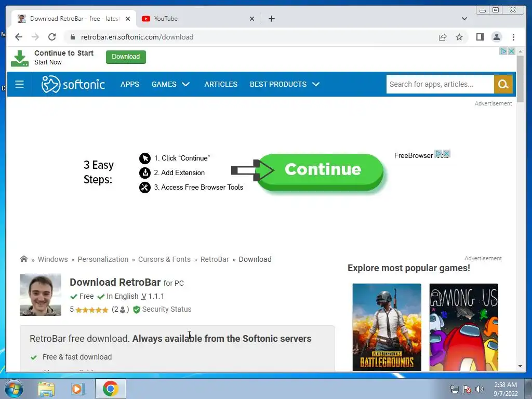
Task: Click the orange search magnifier button
Action: pyautogui.click(x=503, y=84)
